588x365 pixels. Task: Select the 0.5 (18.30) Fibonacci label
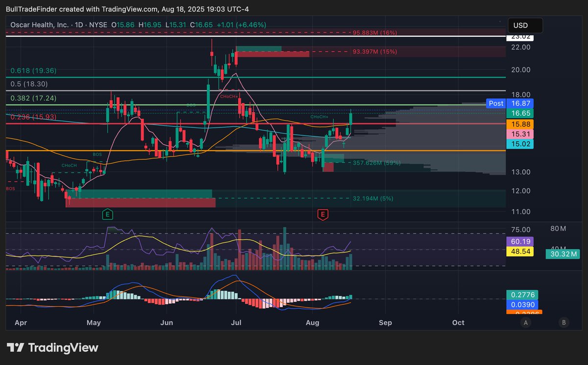pos(29,84)
